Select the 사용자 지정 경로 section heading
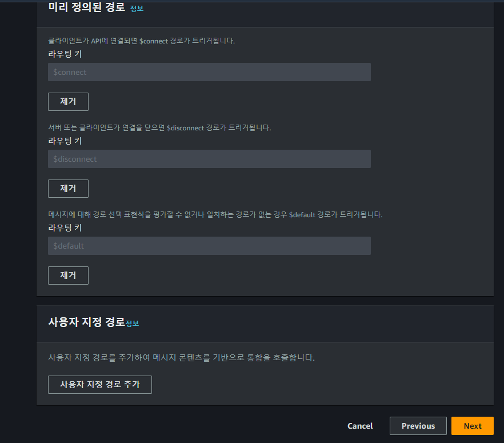 [x=86, y=322]
